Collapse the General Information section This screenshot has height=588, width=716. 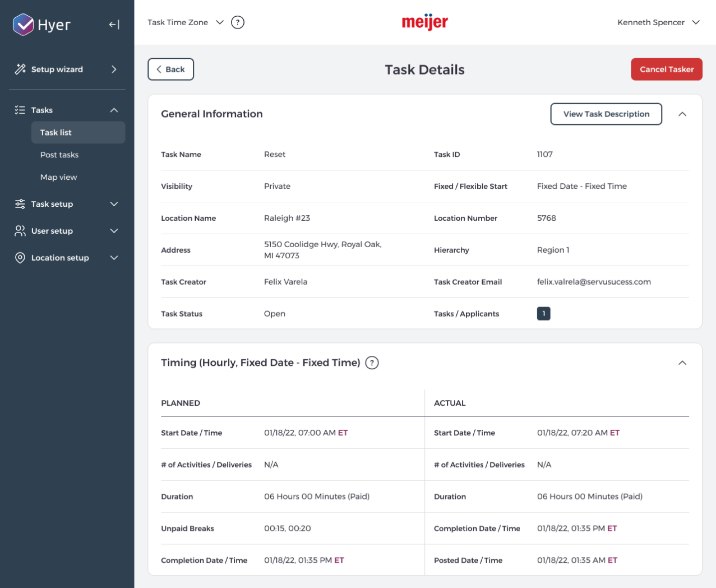pos(682,114)
